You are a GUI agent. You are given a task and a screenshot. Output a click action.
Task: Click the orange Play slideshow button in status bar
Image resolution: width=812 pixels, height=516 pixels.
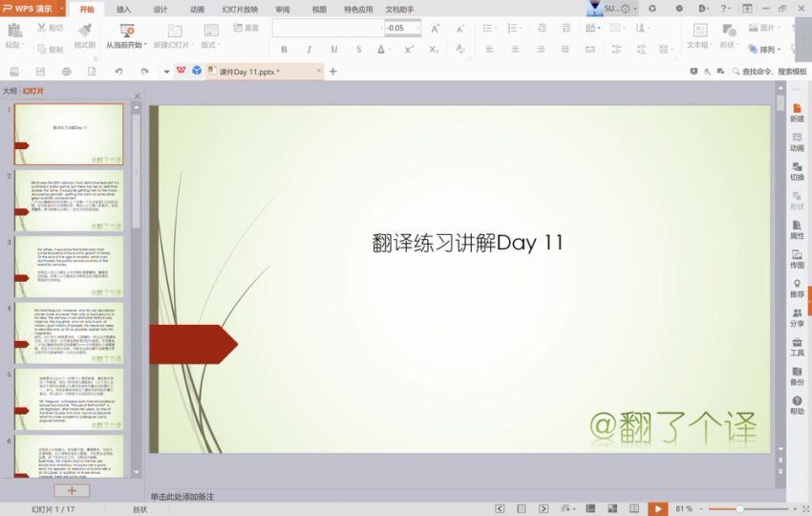point(657,508)
